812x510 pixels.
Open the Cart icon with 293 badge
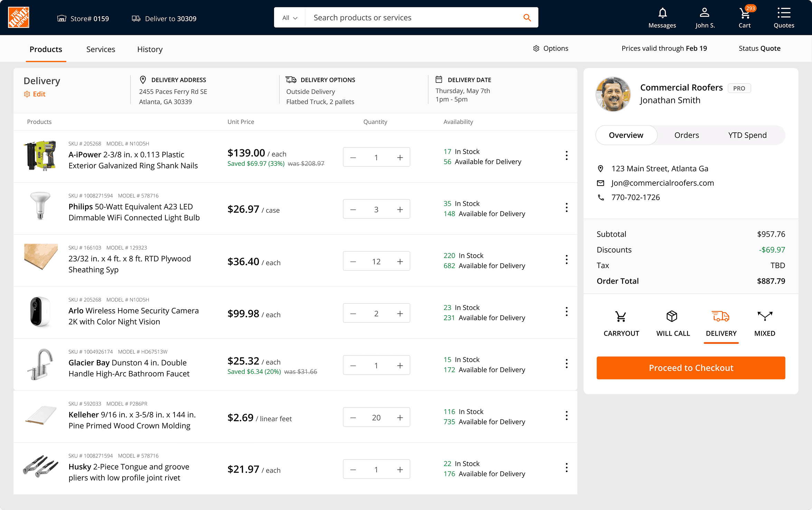(745, 14)
